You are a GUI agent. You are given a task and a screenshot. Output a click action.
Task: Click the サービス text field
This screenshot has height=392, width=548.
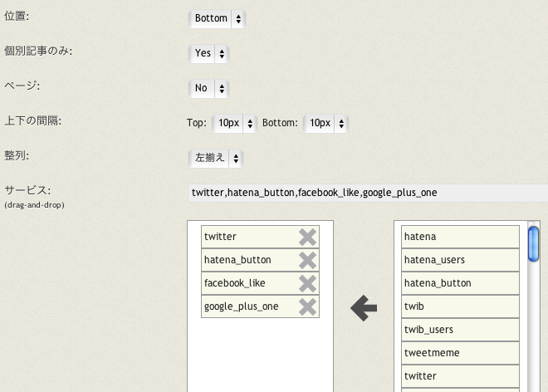pyautogui.click(x=368, y=193)
